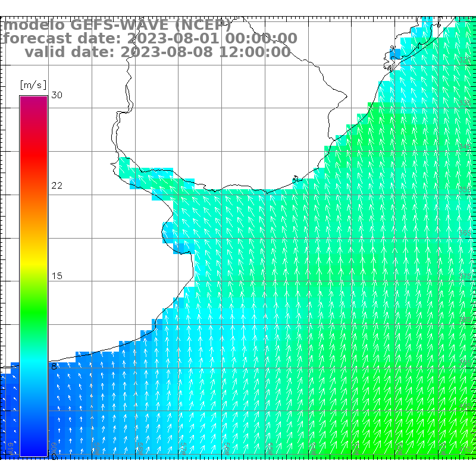Click the 38S latitude label
The height and width of the screenshot is (476, 476).
465,320
